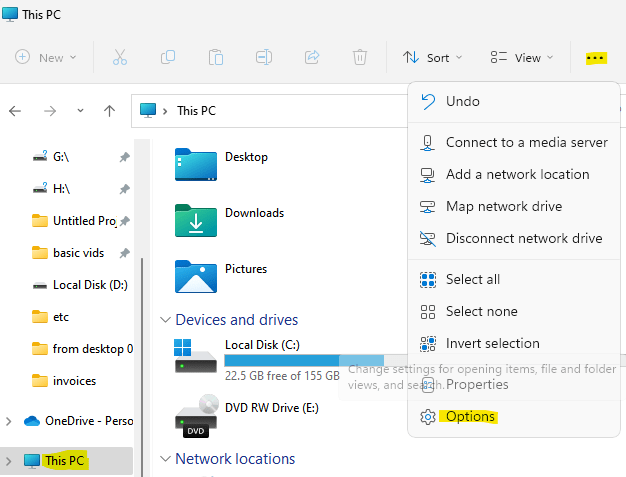Open the Sort dropdown menu

tap(433, 57)
